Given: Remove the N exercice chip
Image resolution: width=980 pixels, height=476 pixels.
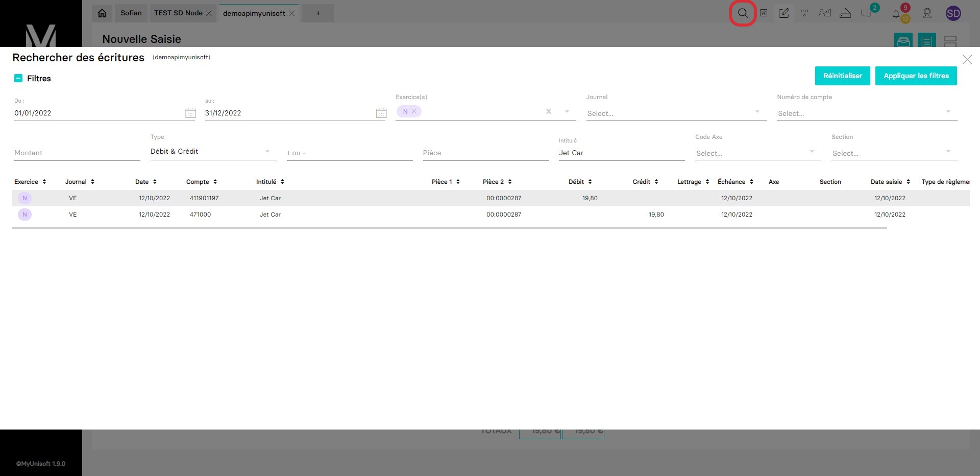Looking at the screenshot, I should (x=414, y=111).
